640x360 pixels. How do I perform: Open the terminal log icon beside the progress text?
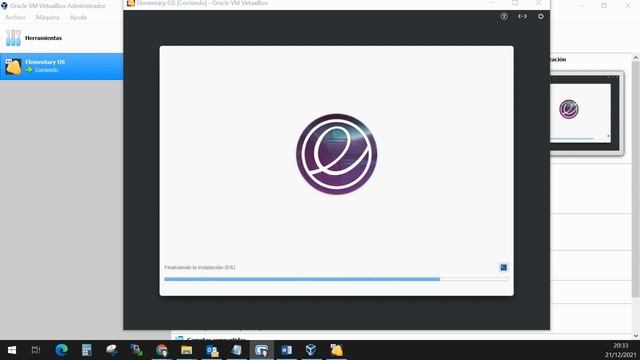tap(503, 267)
